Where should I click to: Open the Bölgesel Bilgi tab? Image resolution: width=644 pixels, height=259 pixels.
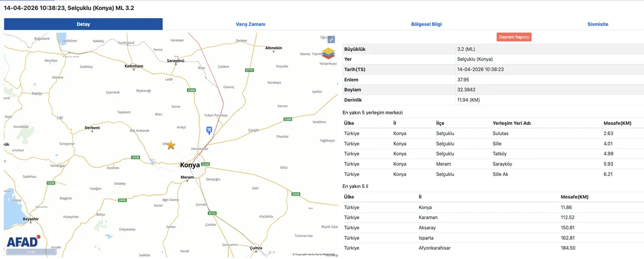click(426, 24)
